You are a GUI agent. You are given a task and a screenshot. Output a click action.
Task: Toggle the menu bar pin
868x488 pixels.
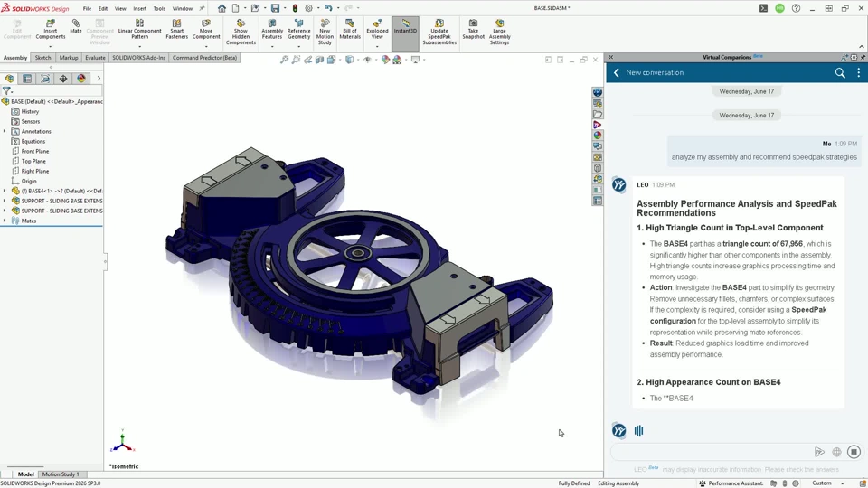(202, 8)
